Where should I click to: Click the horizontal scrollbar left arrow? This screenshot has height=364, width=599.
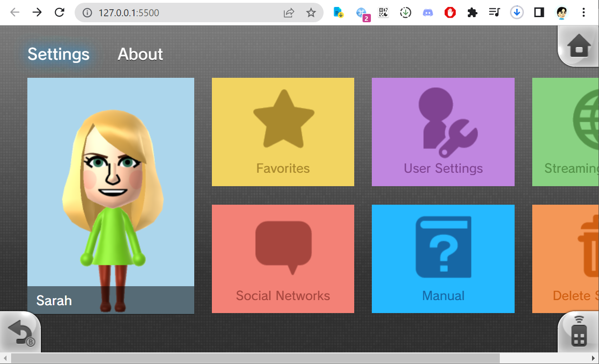(5, 358)
